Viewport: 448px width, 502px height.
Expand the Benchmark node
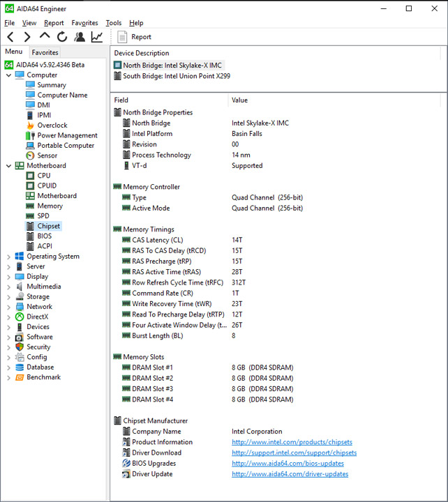point(8,378)
